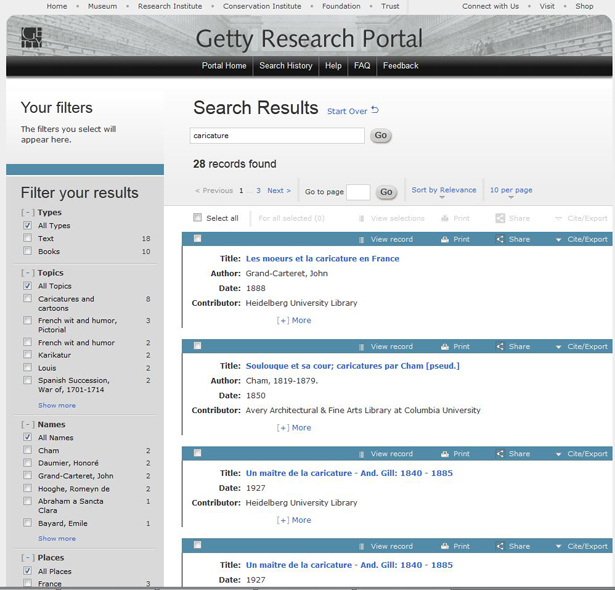Click Print icon on fourth result bar

click(445, 546)
